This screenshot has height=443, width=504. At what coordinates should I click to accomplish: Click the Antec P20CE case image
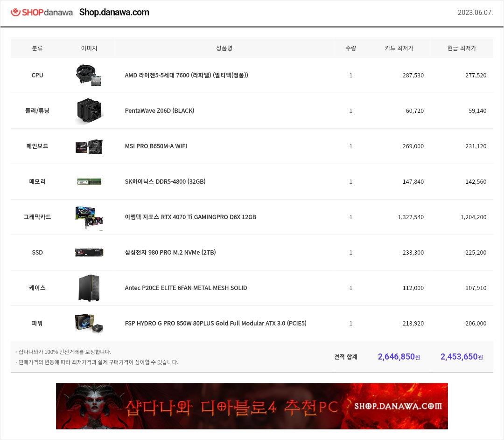(89, 288)
